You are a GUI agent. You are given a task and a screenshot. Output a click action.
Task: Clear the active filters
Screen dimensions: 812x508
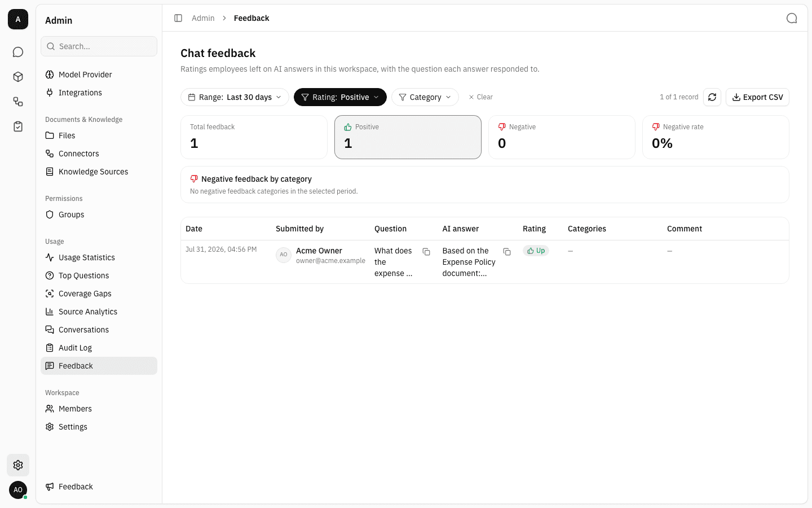point(480,97)
